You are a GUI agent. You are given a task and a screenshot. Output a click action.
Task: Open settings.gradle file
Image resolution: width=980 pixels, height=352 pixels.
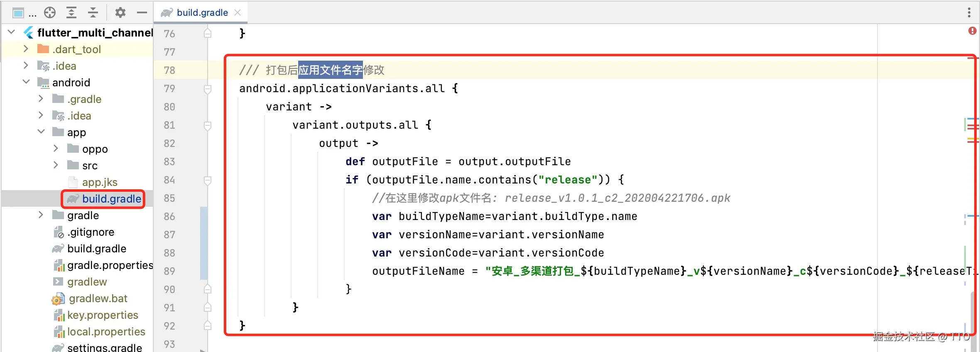pyautogui.click(x=105, y=347)
